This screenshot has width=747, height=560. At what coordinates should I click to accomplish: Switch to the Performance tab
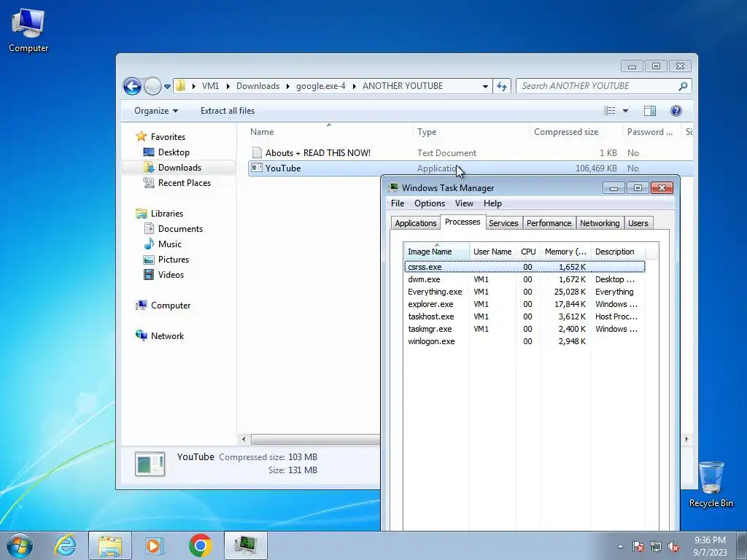click(549, 223)
